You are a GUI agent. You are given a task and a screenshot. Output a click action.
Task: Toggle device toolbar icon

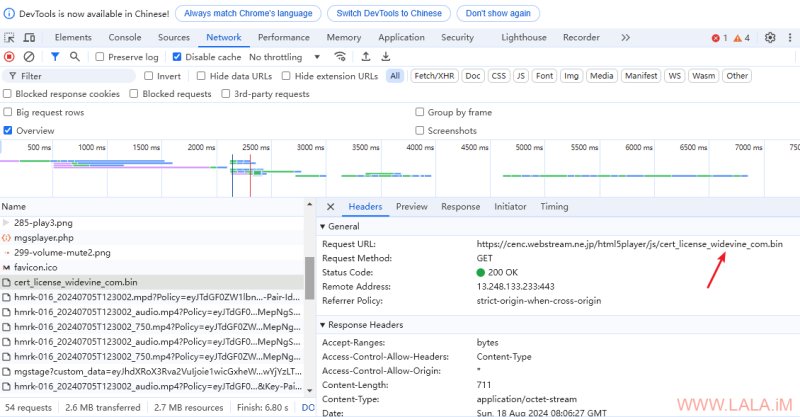point(30,37)
